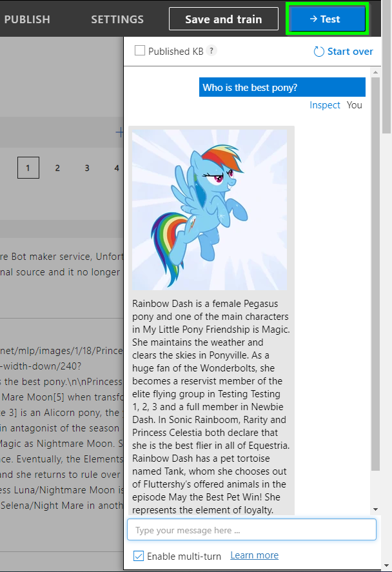Click the chat scrollbar down arrow
Viewport: 392px width, 572px height.
pos(376,509)
